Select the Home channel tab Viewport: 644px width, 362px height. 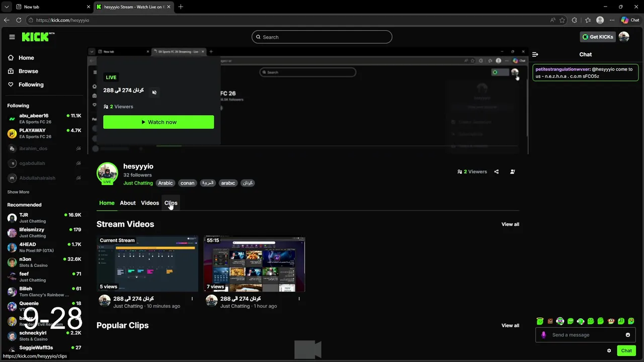pos(107,203)
